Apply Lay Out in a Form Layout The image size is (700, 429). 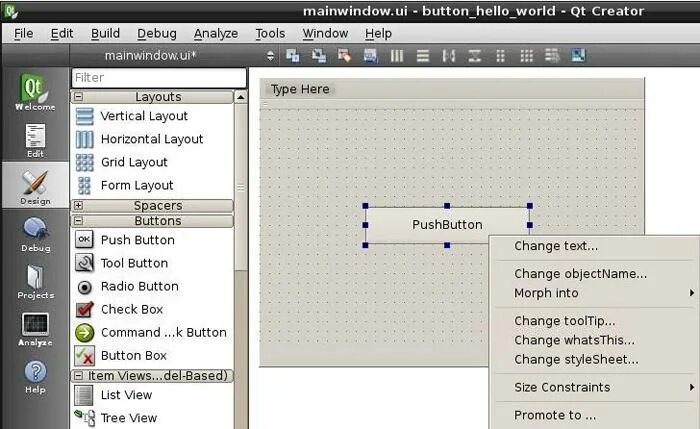point(500,56)
